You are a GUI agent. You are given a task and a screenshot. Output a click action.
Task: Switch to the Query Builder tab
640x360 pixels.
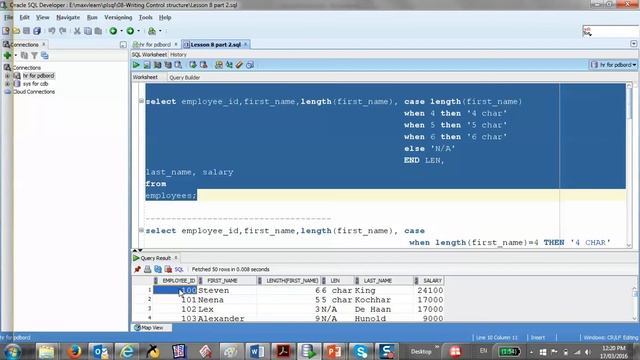[184, 78]
